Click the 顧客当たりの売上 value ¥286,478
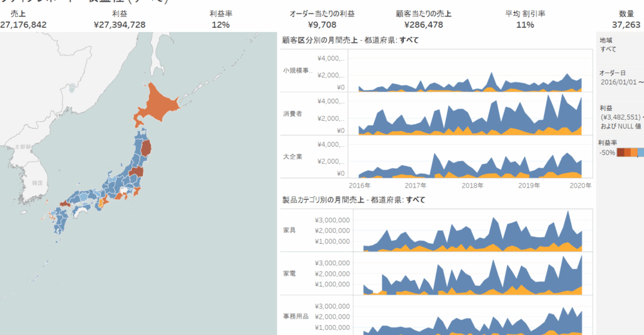The width and height of the screenshot is (644, 335). pyautogui.click(x=424, y=25)
